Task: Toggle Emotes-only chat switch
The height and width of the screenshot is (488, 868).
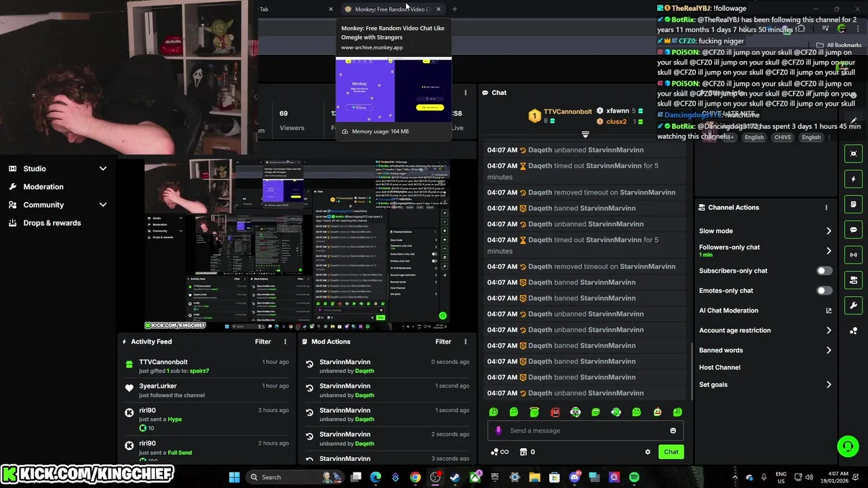Action: 824,291
